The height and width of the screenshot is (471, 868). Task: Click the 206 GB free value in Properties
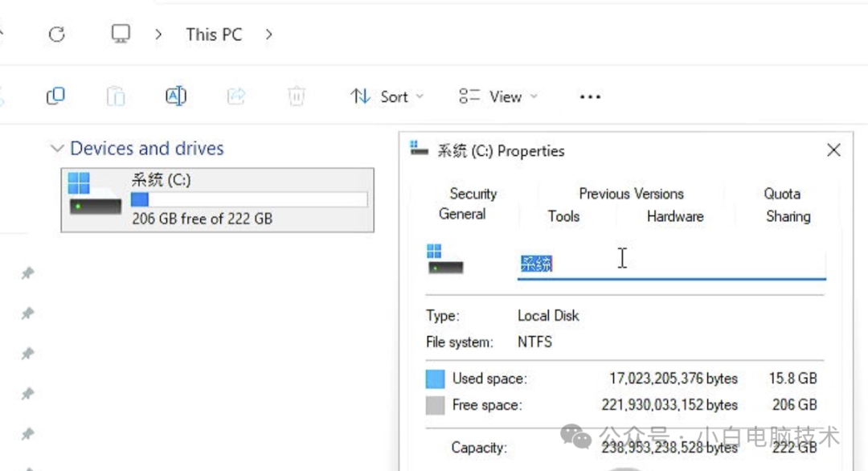point(794,405)
